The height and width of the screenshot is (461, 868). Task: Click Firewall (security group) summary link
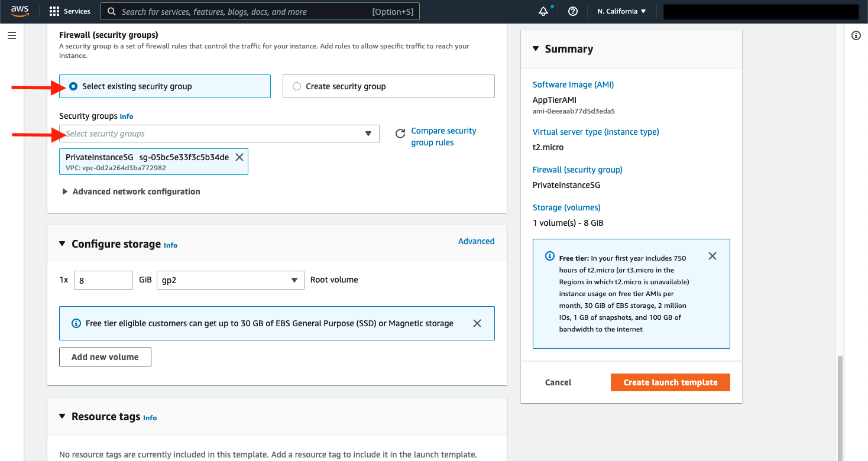click(x=577, y=170)
